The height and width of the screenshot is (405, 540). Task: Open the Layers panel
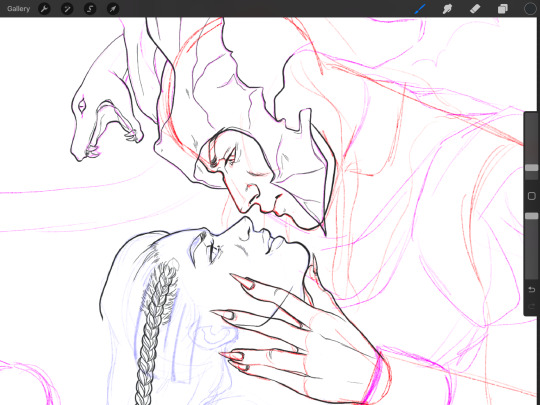click(502, 9)
